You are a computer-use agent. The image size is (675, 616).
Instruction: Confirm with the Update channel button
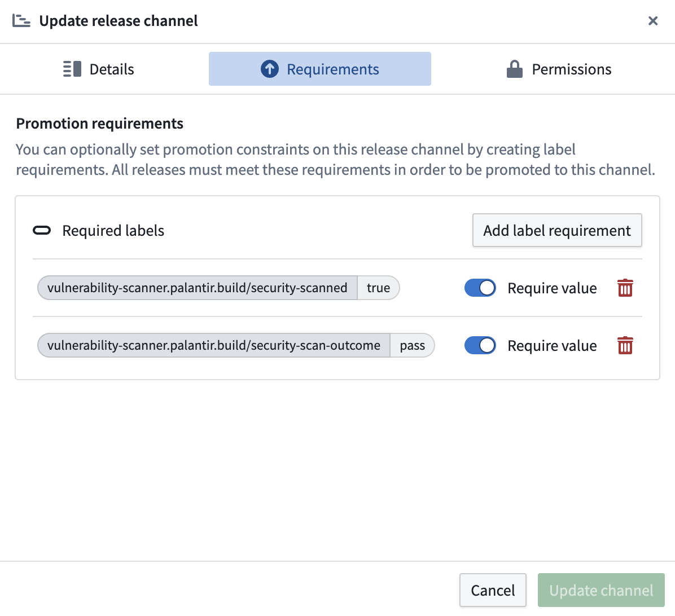[x=601, y=590]
